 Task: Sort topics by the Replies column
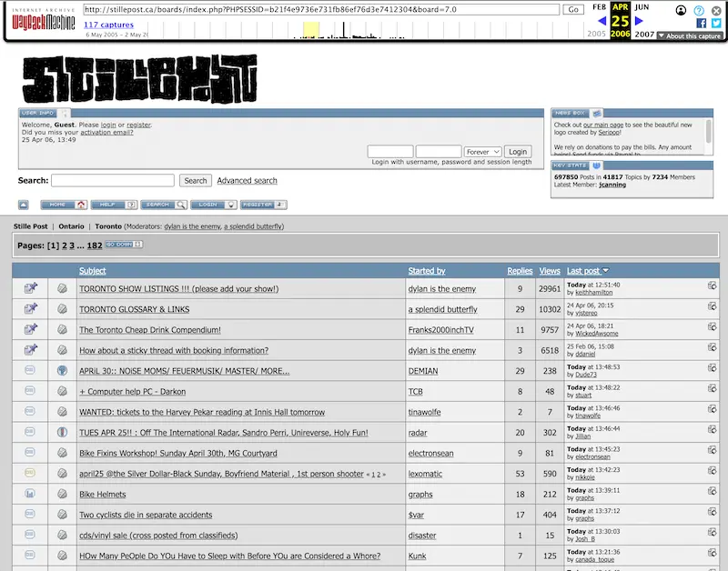point(519,270)
